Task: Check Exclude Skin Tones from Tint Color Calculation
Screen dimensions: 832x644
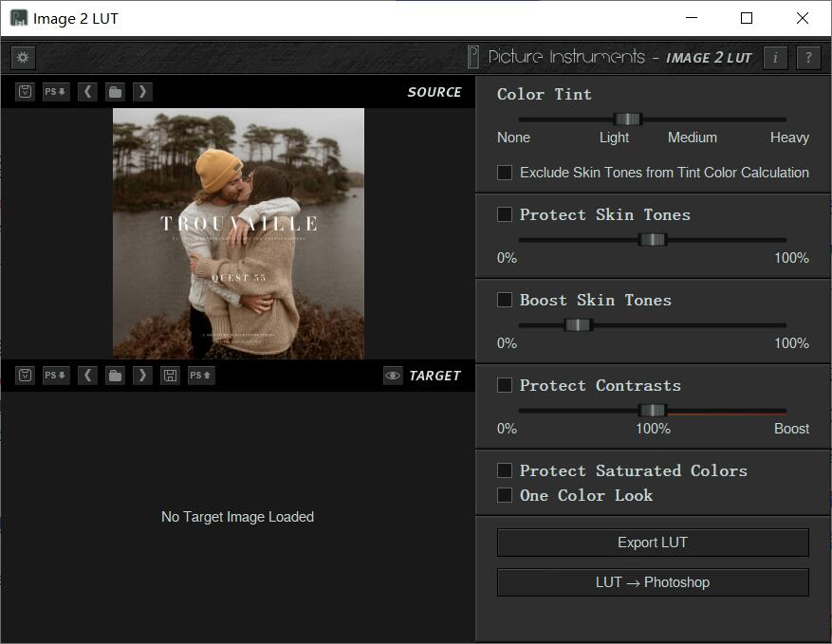Action: [504, 173]
